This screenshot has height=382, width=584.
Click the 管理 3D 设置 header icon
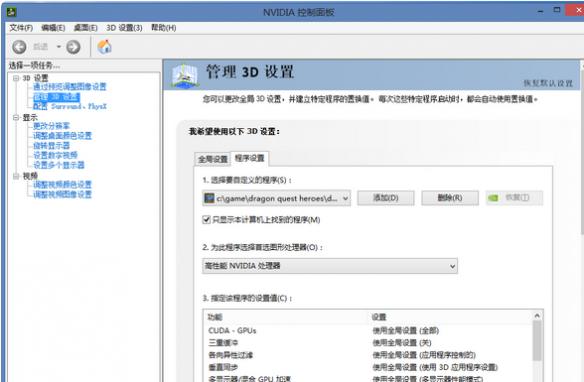tap(185, 76)
